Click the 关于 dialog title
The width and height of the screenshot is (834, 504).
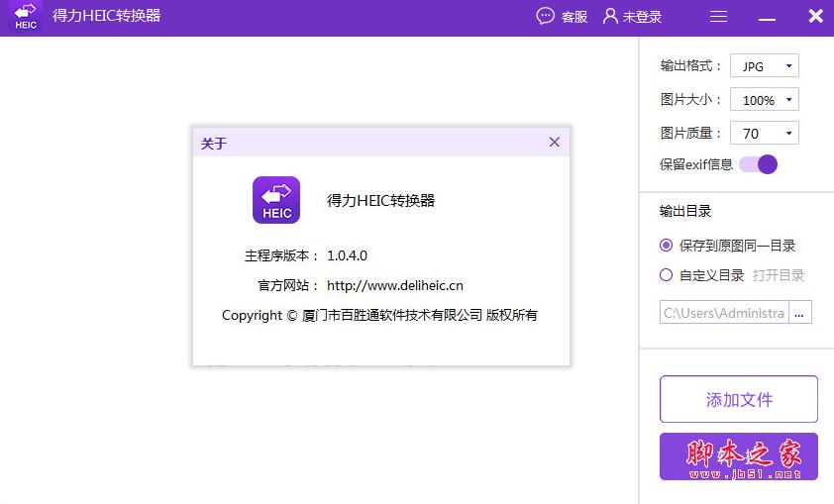click(214, 143)
